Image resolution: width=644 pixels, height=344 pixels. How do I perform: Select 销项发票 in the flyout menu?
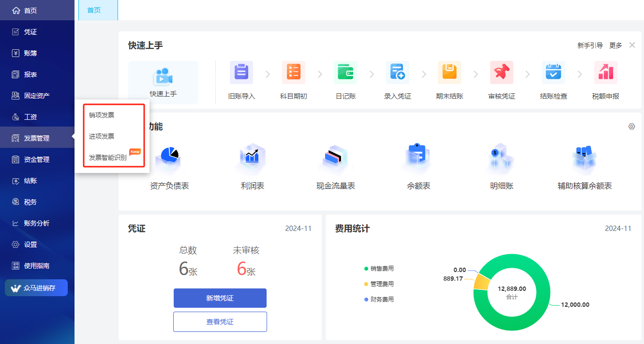click(x=102, y=115)
